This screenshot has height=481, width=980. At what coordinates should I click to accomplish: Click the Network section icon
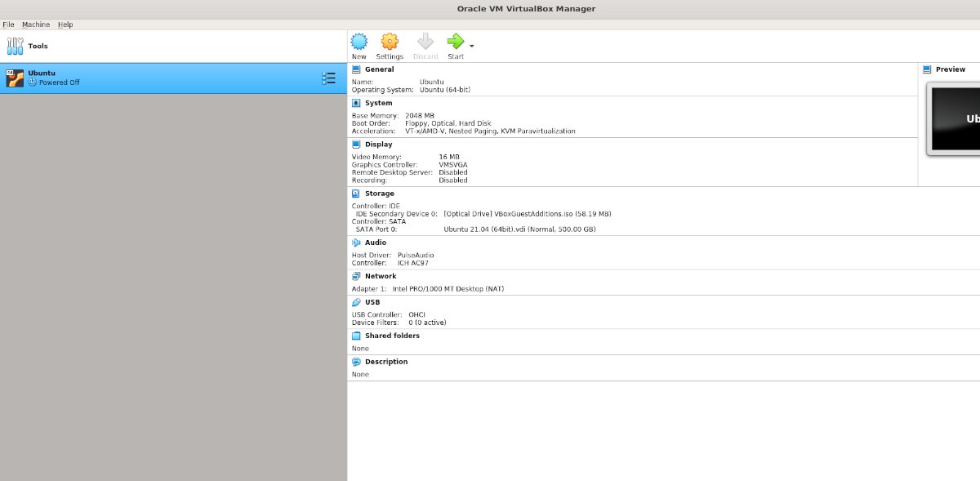(355, 276)
